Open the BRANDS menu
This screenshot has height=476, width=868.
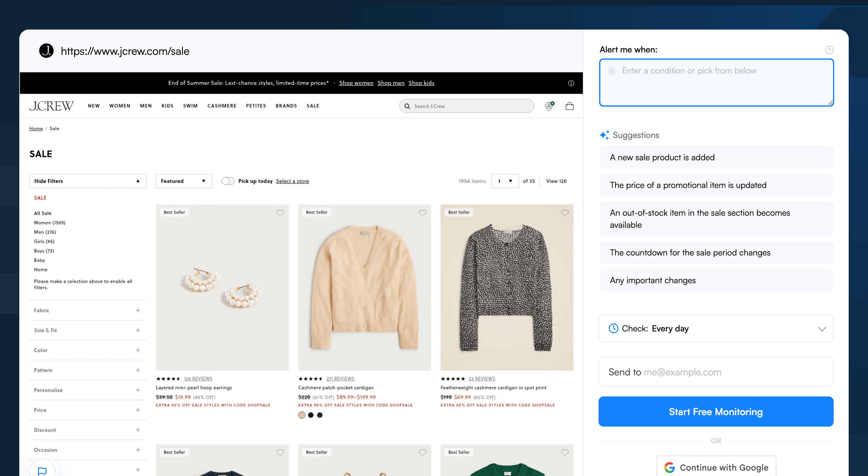click(x=286, y=106)
